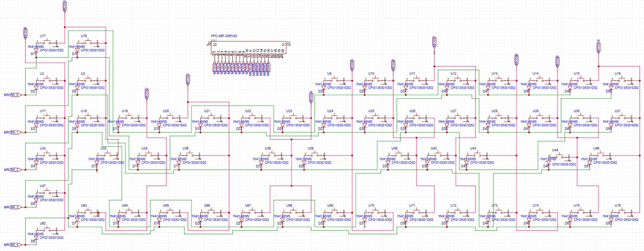Image resolution: width=644 pixels, height=251 pixels.
Task: Select the 1N4148WS label under U31
Action: coord(610,121)
